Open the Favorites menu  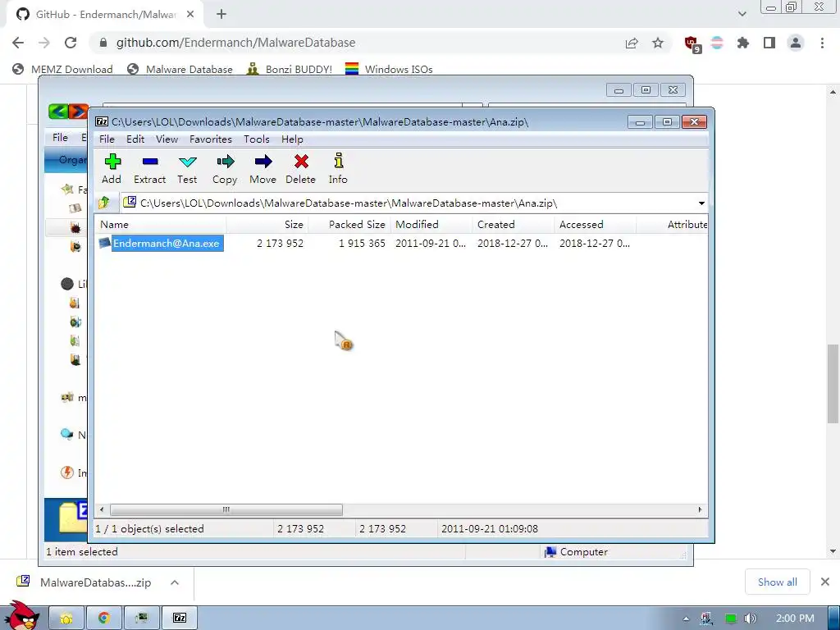[x=211, y=139]
